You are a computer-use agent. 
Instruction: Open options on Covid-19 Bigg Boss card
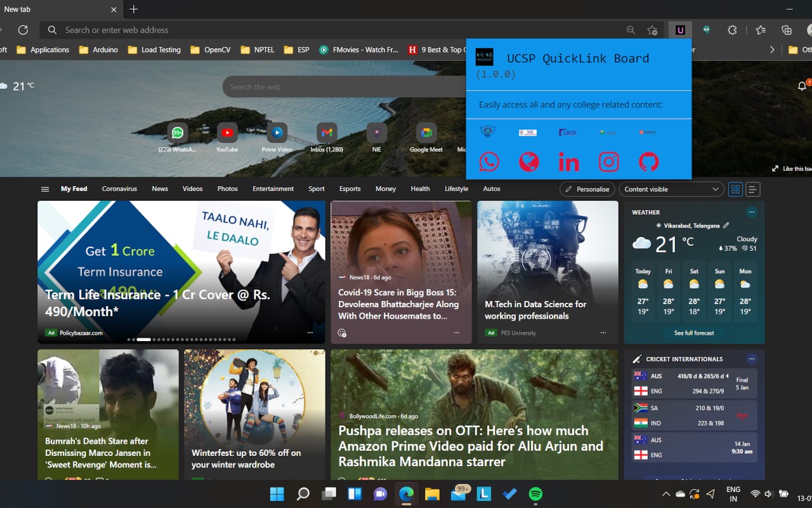click(457, 333)
